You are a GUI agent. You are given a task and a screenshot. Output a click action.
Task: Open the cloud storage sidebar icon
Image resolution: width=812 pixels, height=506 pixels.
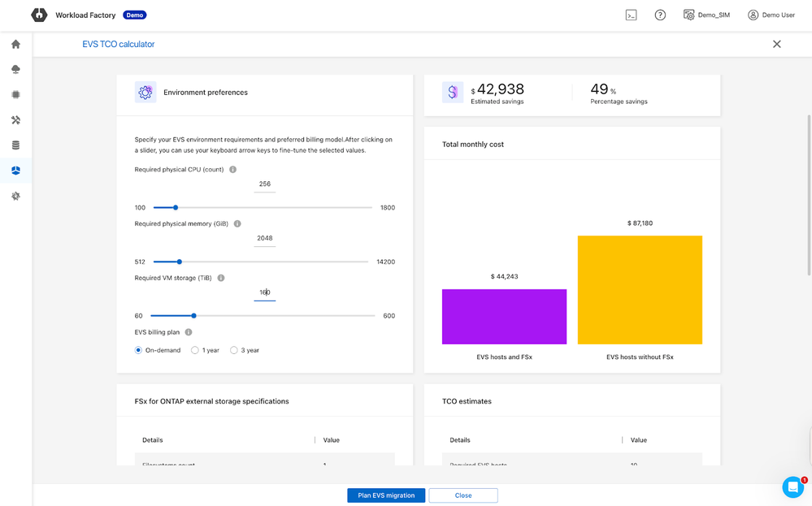coord(15,70)
